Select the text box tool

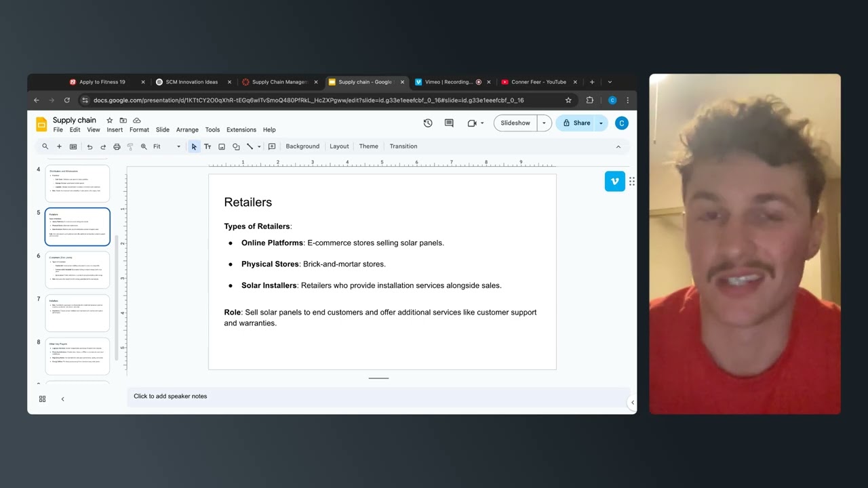tap(208, 146)
